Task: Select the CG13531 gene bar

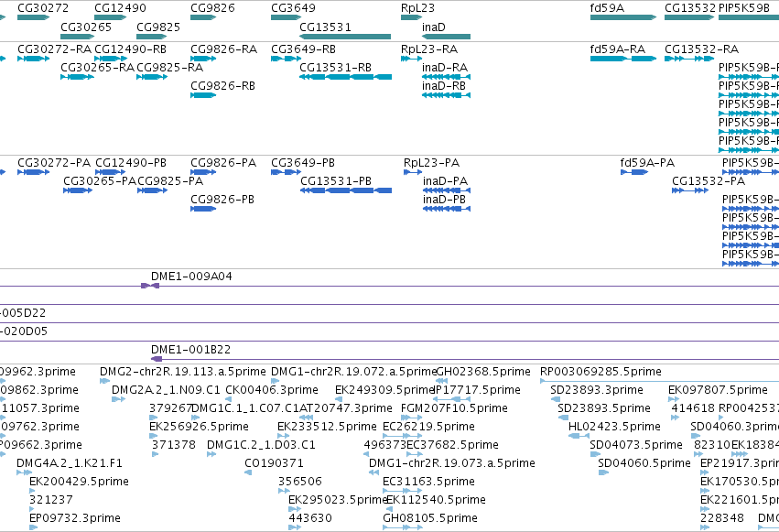Action: pos(345,37)
